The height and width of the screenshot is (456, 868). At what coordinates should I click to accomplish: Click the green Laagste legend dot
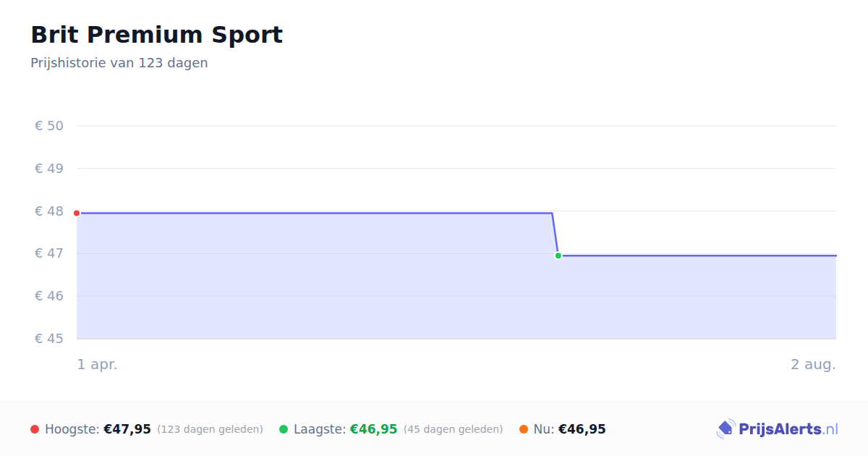[x=284, y=429]
